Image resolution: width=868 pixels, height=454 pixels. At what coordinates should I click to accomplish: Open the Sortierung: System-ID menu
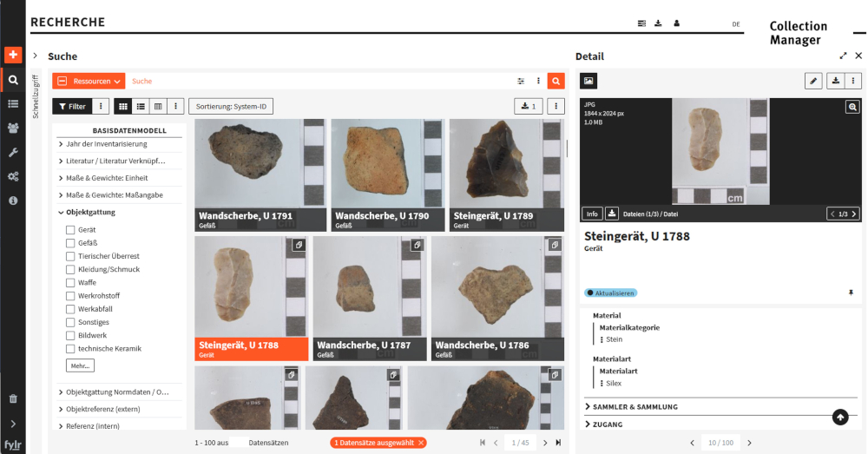pos(229,106)
